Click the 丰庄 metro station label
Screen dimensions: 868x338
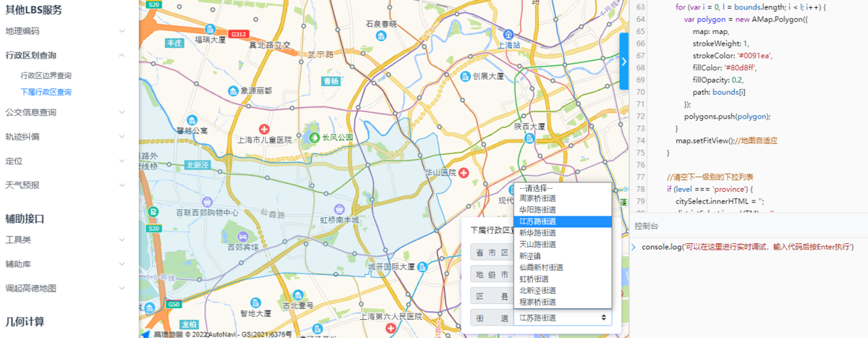pos(174,43)
